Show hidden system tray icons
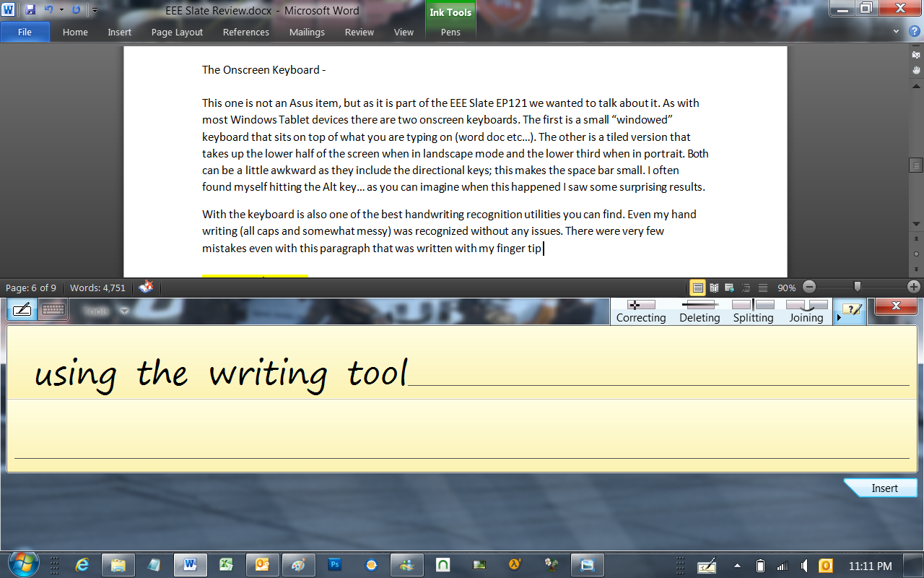Screen dimensions: 924x578 [x=738, y=566]
